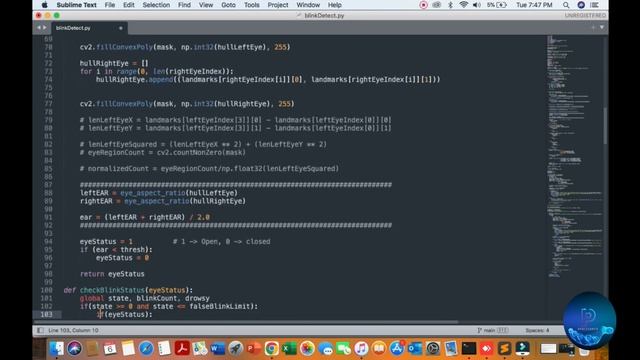Open FaceTime in the Dock
This screenshot has width=640, height=360.
pos(343,349)
